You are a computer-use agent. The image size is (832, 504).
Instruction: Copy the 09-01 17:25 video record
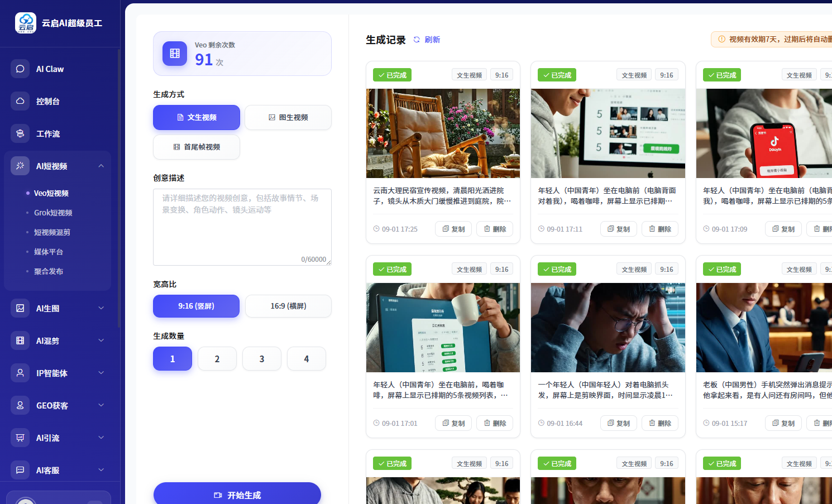pos(453,229)
